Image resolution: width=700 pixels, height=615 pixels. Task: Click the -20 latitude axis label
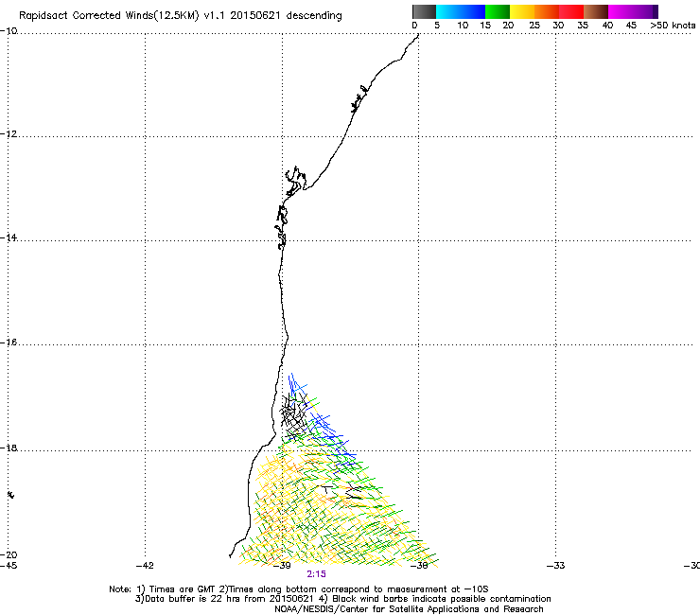tap(9, 554)
